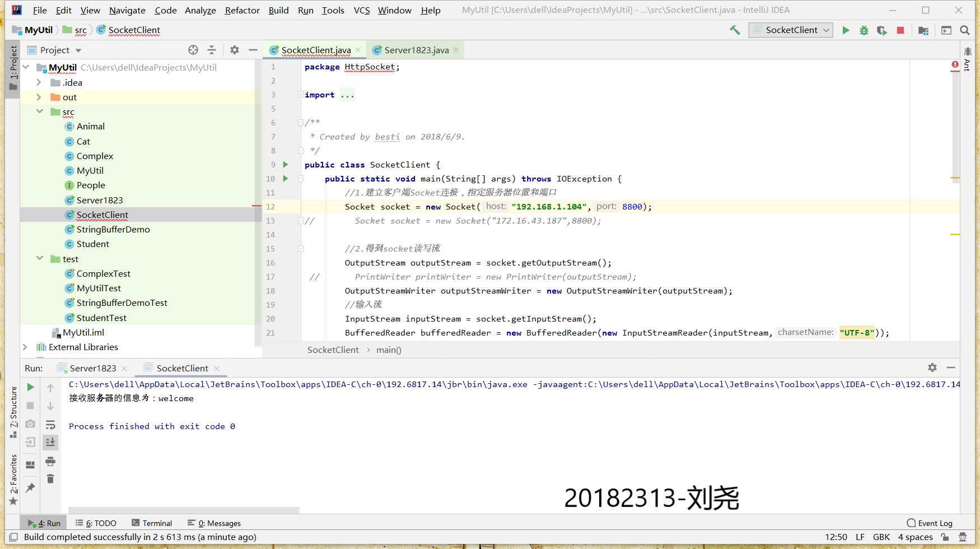Screen dimensions: 980x549
Task: Toggle the read-only lock icon in status bar
Action: pyautogui.click(x=945, y=537)
